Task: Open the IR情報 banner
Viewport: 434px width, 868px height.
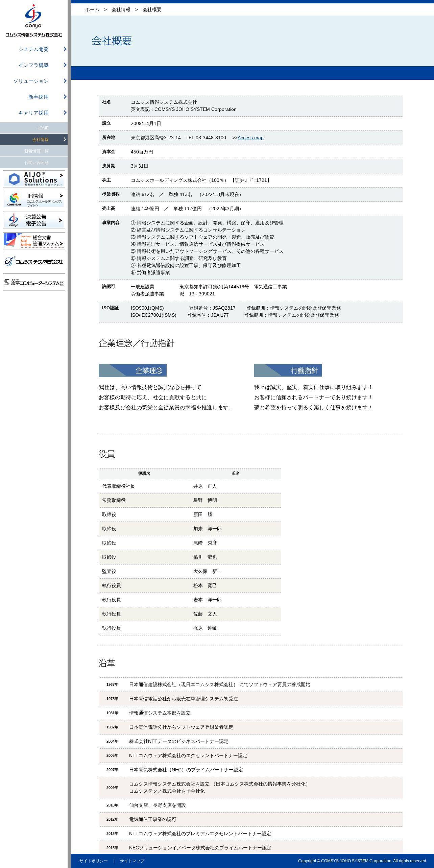Action: click(x=34, y=199)
